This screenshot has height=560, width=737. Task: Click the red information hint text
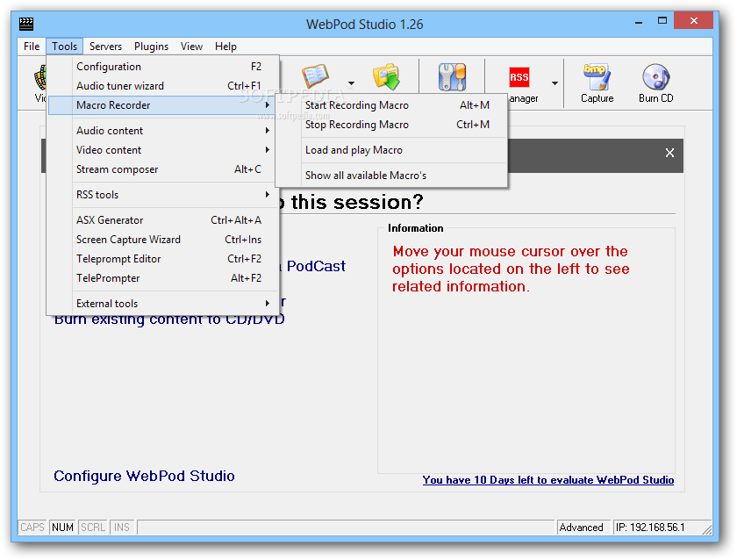click(x=511, y=269)
